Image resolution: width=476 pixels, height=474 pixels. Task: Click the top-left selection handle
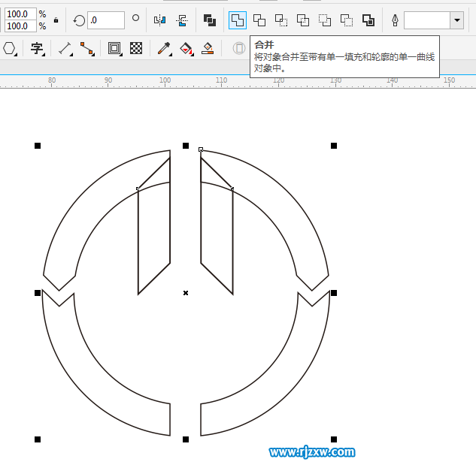pyautogui.click(x=38, y=146)
